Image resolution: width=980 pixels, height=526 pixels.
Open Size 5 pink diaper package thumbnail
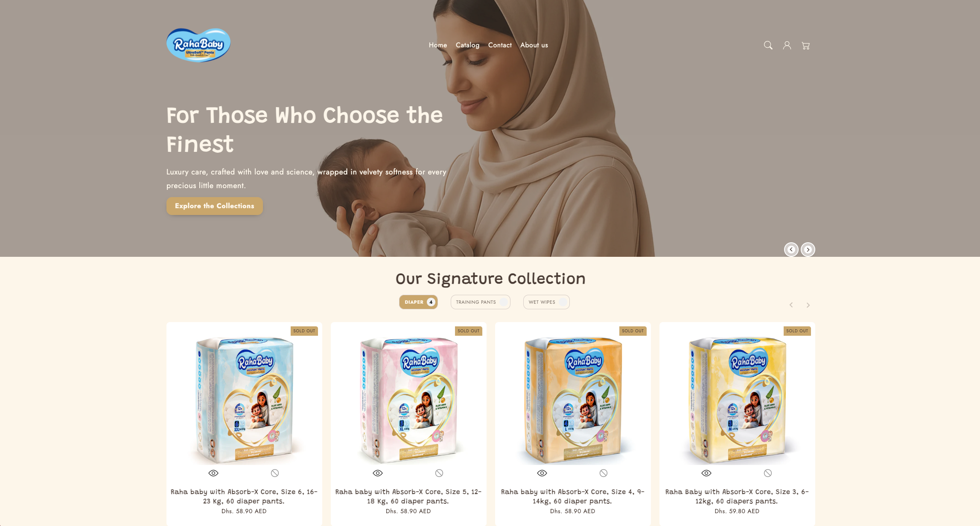[408, 400]
